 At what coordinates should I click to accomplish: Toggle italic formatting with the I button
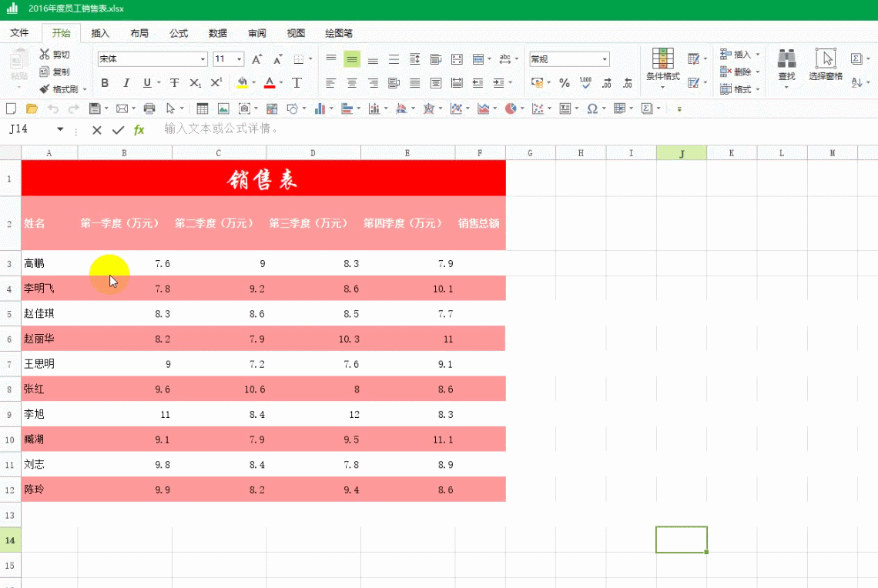click(125, 82)
